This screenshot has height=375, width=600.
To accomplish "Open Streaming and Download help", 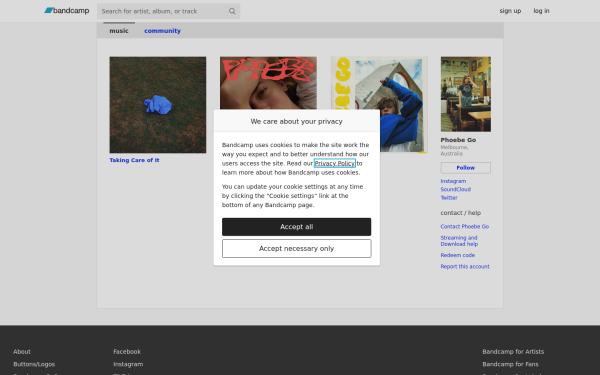I will pos(459,241).
